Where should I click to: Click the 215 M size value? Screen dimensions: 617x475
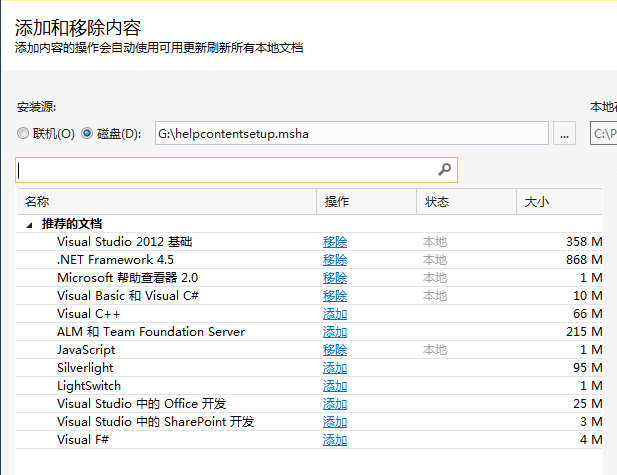pos(584,332)
